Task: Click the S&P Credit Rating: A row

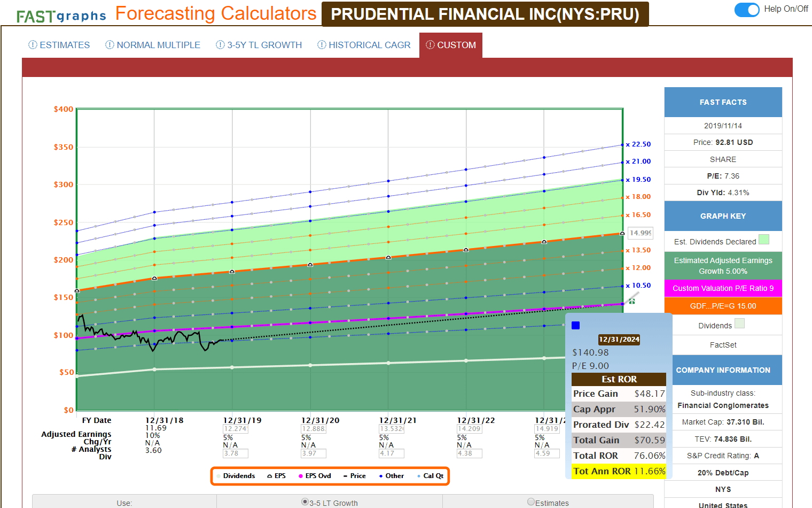Action: [723, 456]
